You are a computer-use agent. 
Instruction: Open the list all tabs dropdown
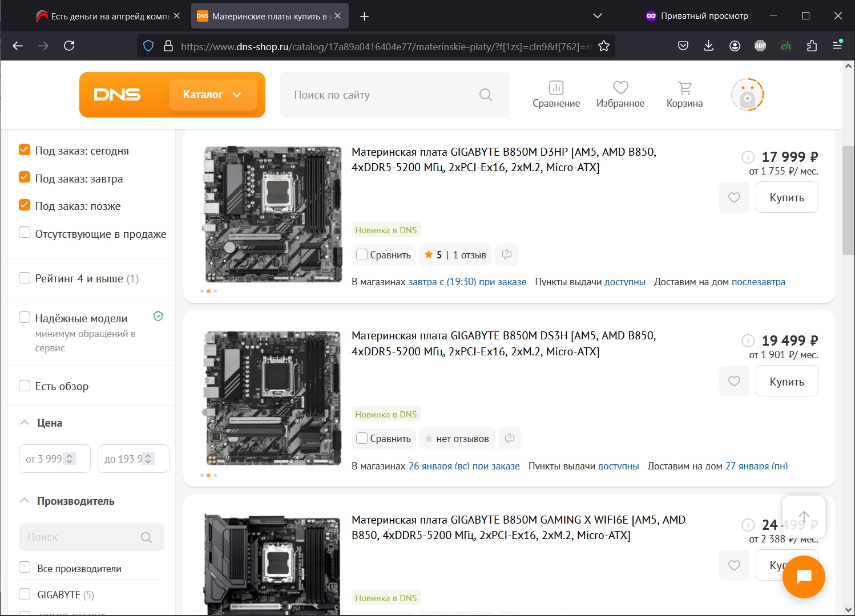tap(598, 16)
